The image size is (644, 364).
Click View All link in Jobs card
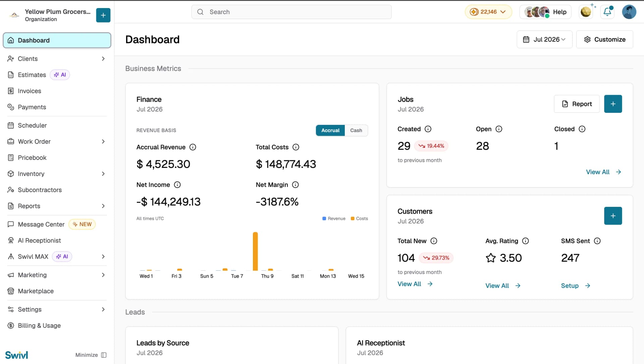coord(603,172)
